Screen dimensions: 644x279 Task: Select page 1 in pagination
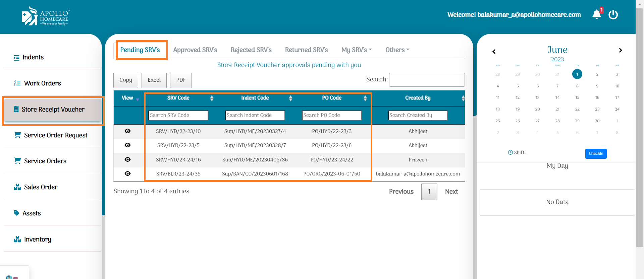click(429, 192)
